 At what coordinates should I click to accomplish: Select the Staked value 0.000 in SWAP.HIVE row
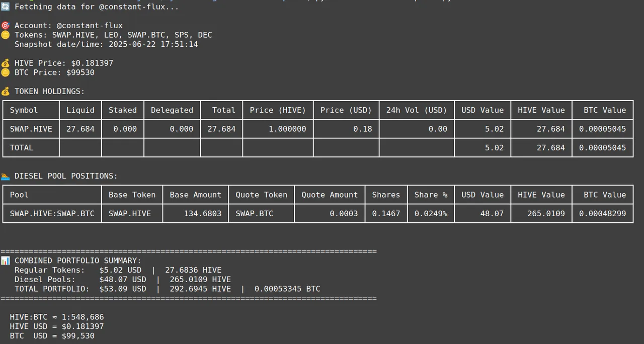click(x=125, y=129)
